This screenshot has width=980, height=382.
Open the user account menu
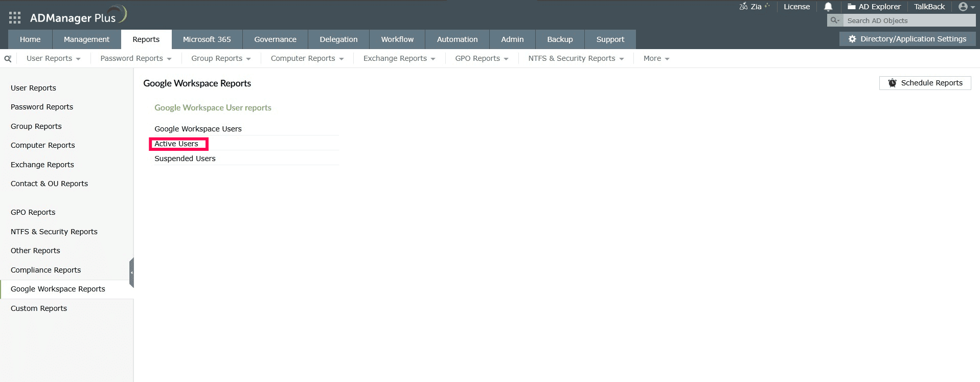(966, 7)
